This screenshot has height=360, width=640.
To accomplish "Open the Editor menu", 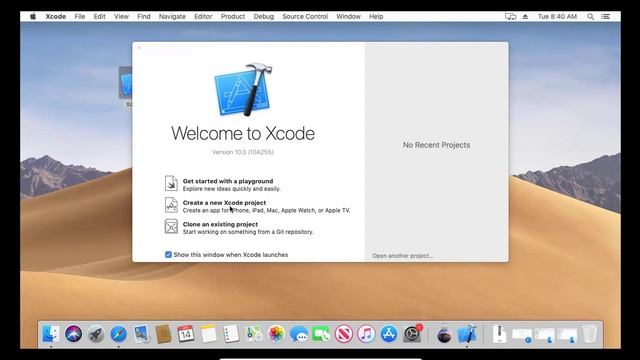I will [203, 16].
